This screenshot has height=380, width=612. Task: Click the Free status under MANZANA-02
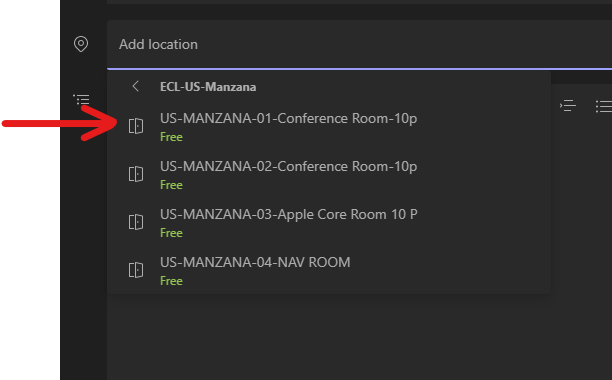171,185
